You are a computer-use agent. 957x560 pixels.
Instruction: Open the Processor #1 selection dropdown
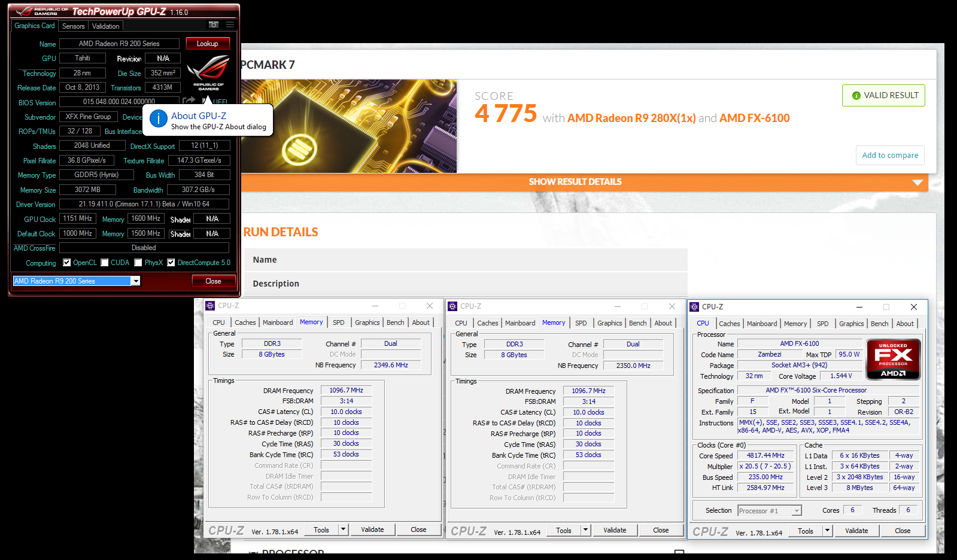pyautogui.click(x=769, y=511)
